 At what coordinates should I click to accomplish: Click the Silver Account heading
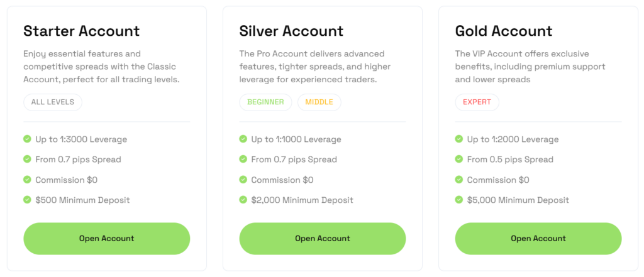point(291,31)
